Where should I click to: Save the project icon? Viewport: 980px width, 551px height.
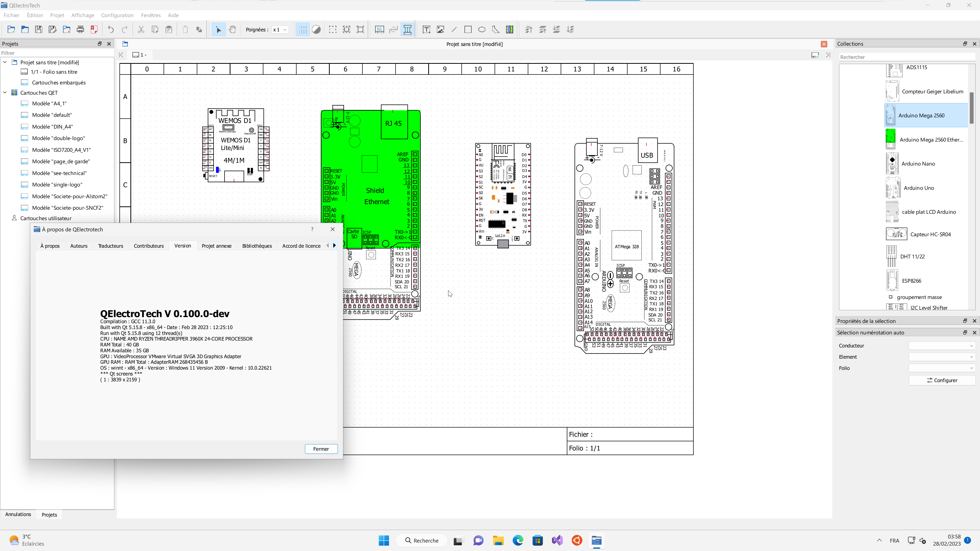pos(39,29)
